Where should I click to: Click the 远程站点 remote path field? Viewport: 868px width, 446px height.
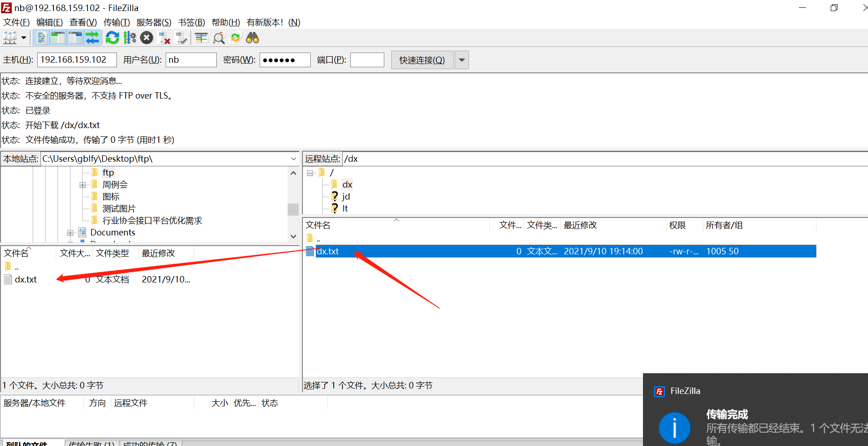pos(604,159)
